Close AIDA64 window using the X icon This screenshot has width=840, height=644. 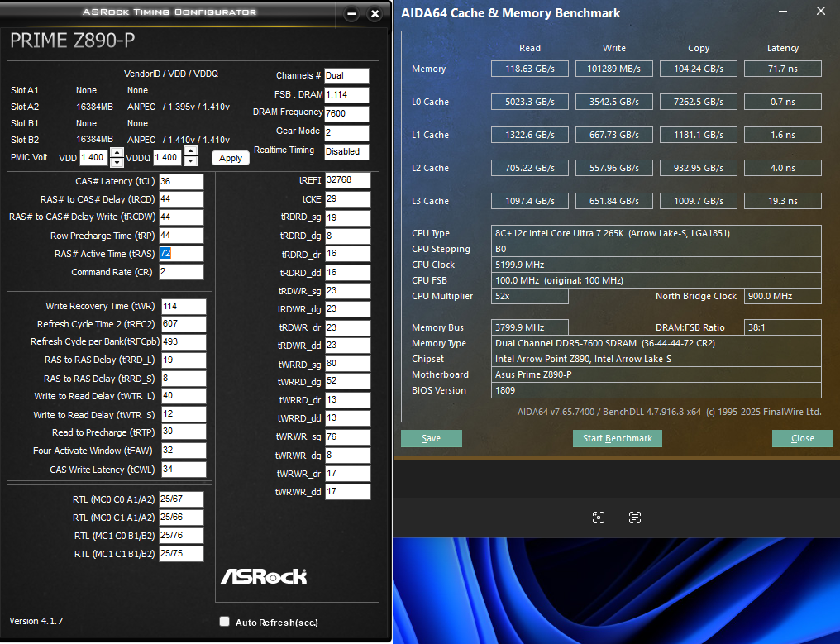(x=821, y=12)
